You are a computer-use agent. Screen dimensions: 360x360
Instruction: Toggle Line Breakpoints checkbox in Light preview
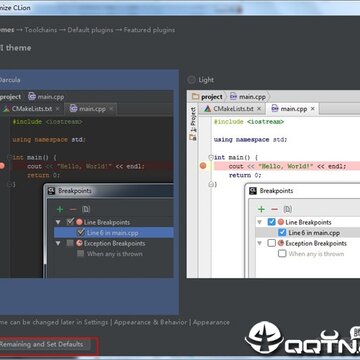click(x=272, y=222)
